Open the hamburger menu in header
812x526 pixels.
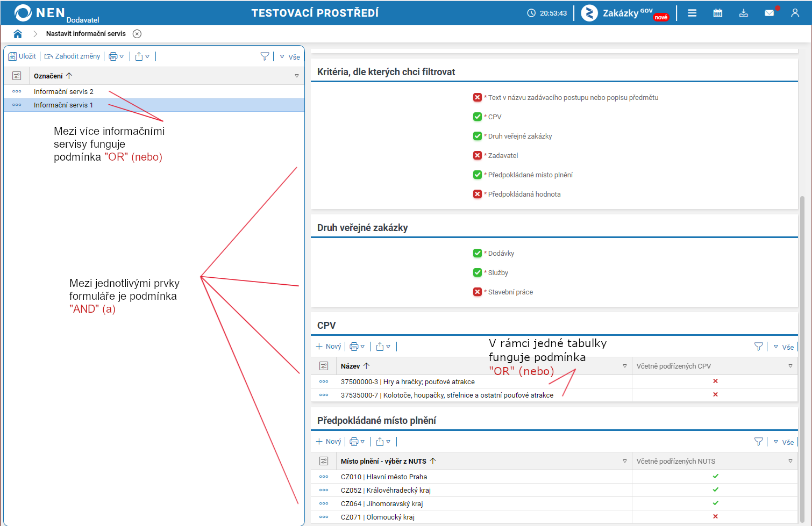(x=692, y=13)
